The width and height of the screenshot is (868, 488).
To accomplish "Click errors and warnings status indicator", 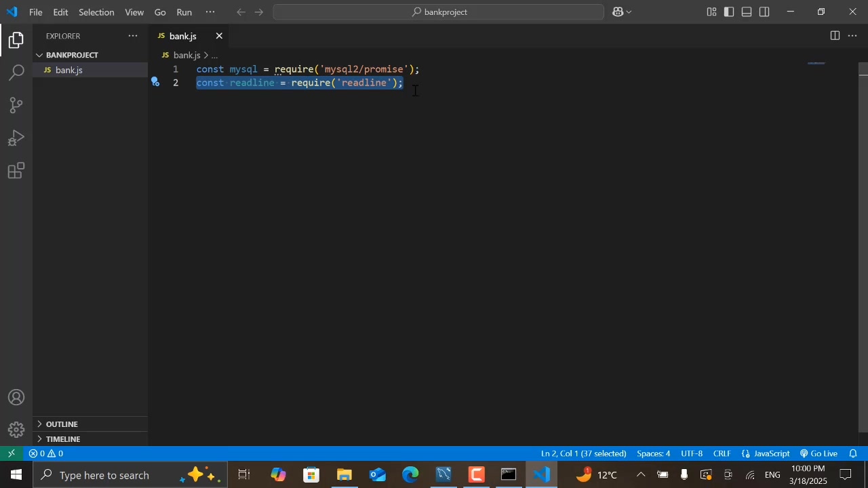I will (x=46, y=453).
